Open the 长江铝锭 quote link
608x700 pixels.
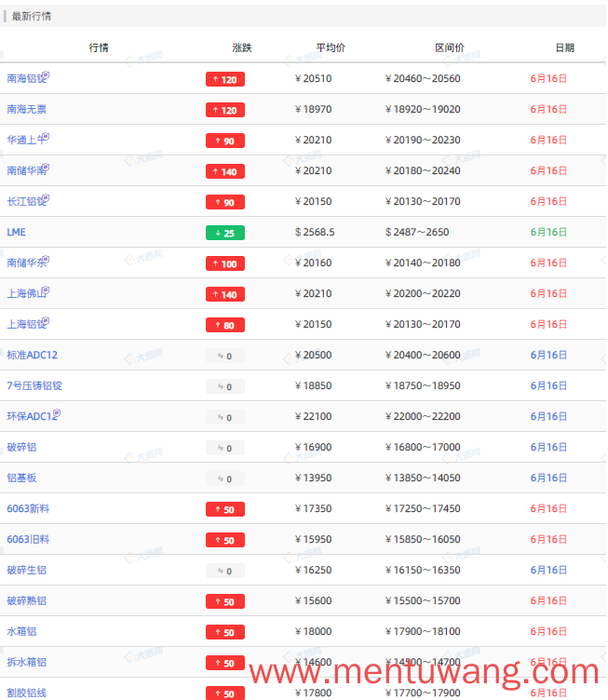click(x=26, y=202)
